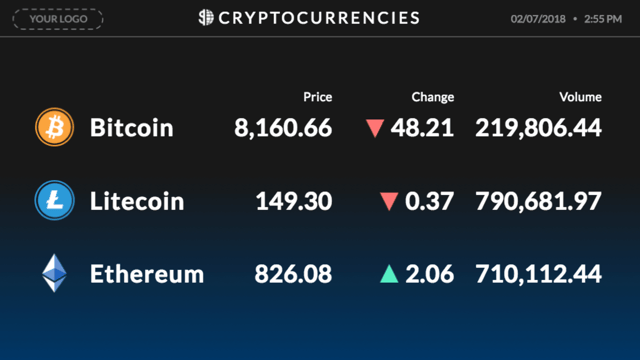
Task: Click Bitcoin's red down arrow indicator
Action: click(375, 128)
